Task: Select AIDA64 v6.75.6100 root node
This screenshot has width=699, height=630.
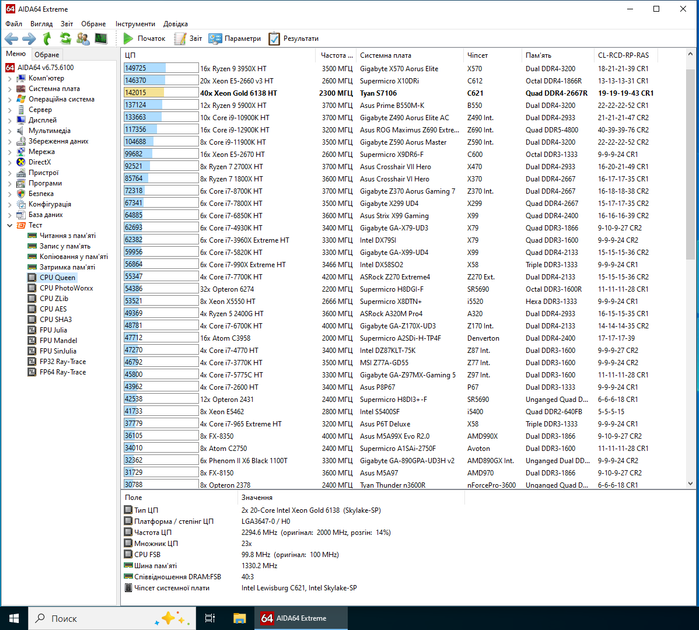Action: pos(45,68)
